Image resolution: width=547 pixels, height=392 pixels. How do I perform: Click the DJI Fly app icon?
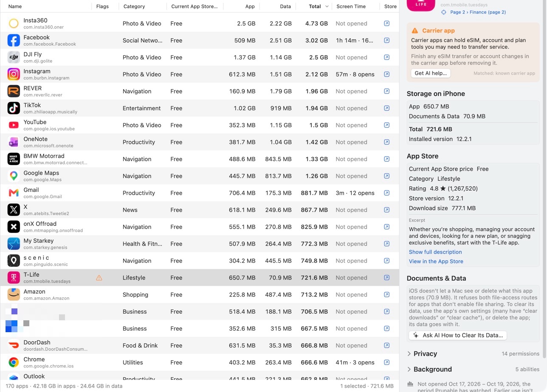coord(14,57)
